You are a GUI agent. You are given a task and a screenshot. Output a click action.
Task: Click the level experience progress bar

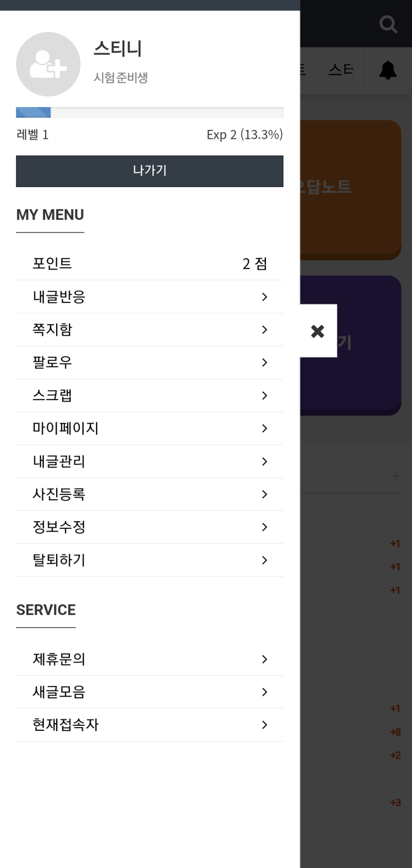pyautogui.click(x=149, y=112)
